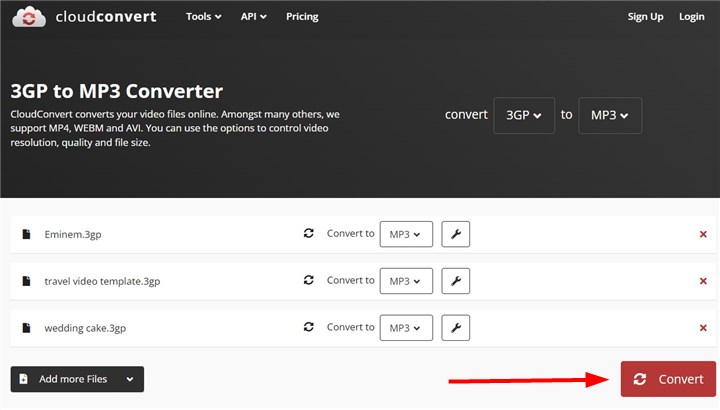This screenshot has height=410, width=720.
Task: Go to the Pricing page
Action: pos(302,17)
